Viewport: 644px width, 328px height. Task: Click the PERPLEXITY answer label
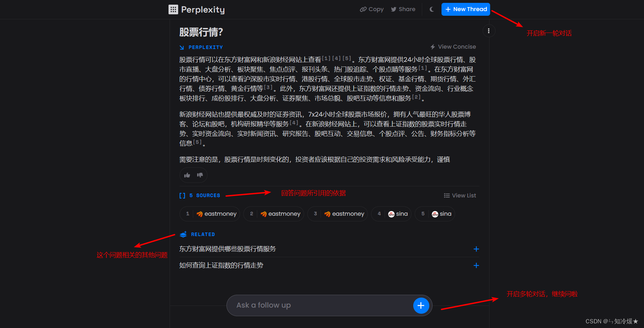[x=201, y=47]
